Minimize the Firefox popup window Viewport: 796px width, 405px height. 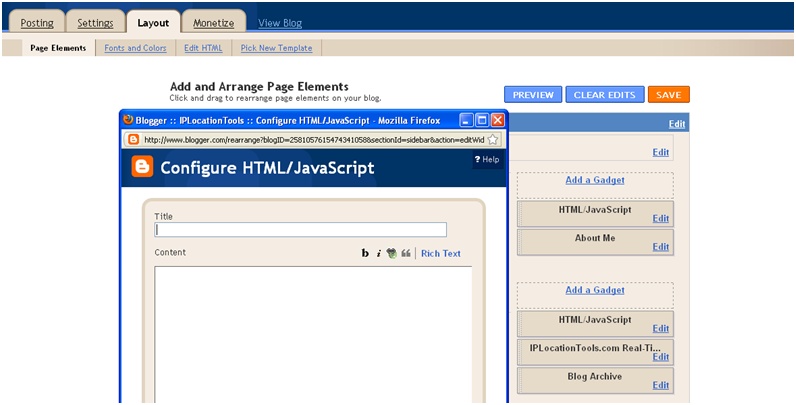(x=466, y=120)
